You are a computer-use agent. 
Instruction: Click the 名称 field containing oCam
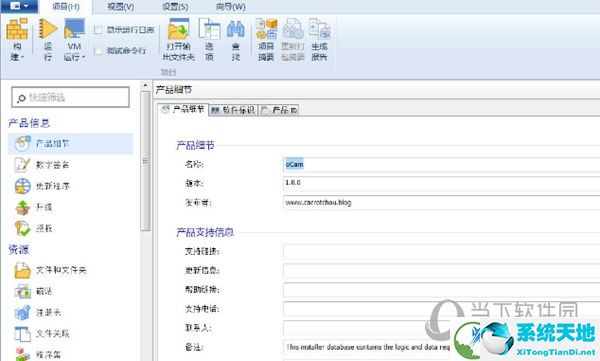coord(442,164)
